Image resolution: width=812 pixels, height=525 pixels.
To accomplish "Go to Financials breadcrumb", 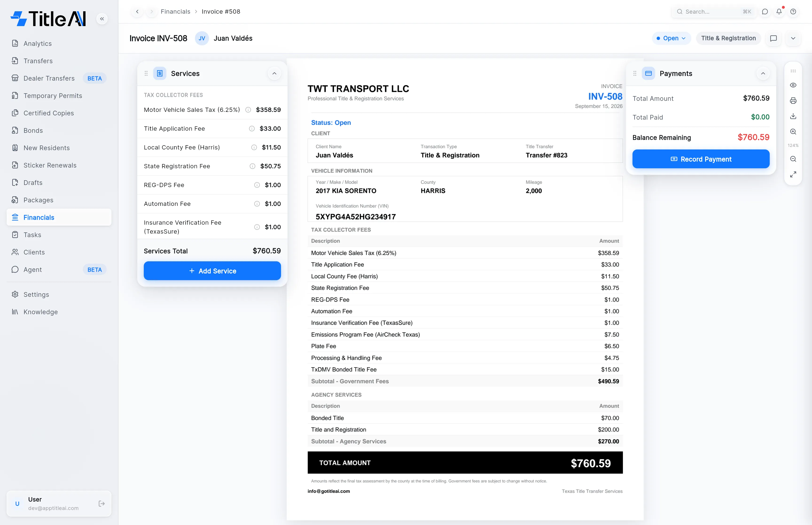I will click(x=176, y=12).
